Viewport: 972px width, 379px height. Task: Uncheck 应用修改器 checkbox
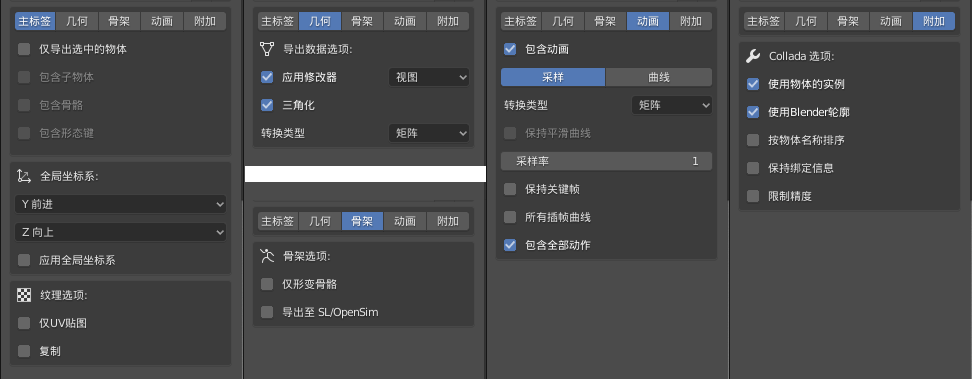pos(267,77)
